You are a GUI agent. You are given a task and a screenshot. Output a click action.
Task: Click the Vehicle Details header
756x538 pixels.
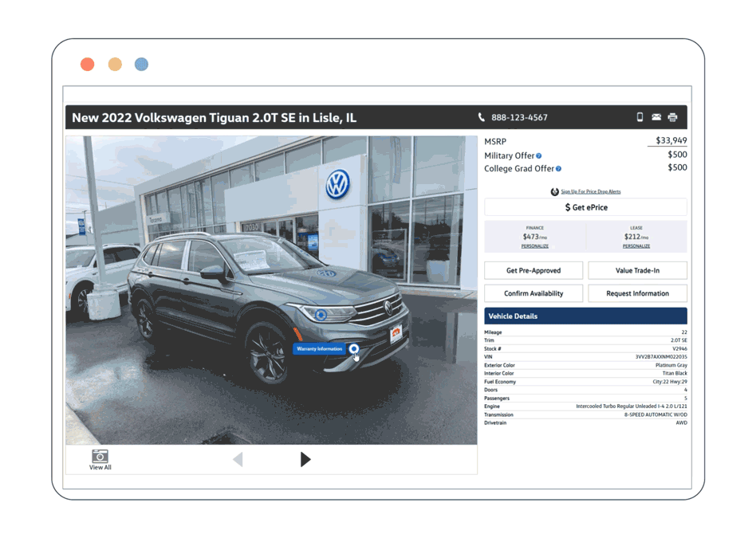[586, 316]
